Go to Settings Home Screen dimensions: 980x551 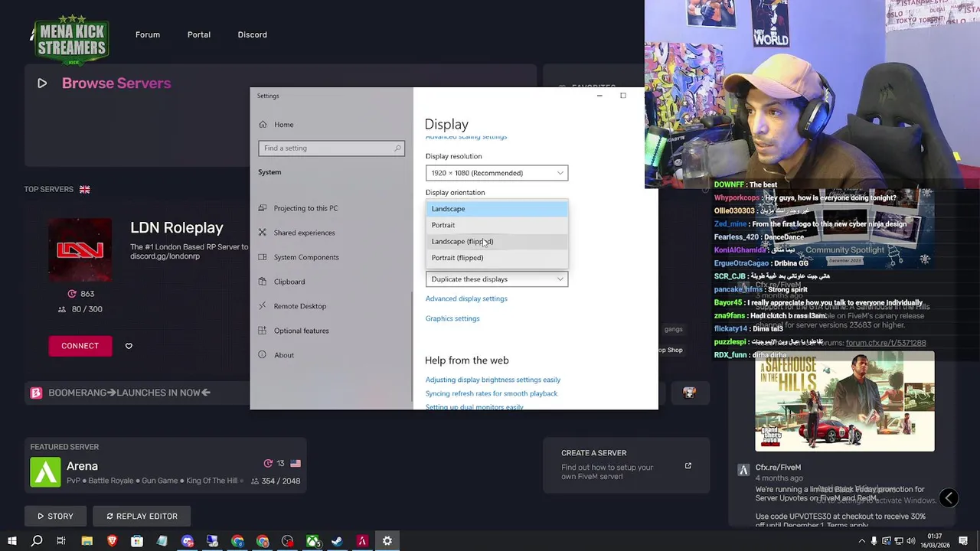[x=276, y=125]
